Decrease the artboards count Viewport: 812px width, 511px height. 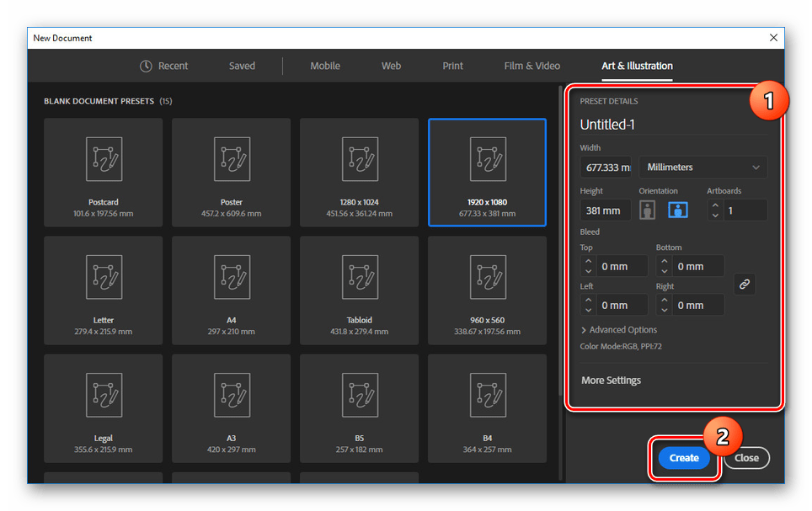tap(715, 216)
